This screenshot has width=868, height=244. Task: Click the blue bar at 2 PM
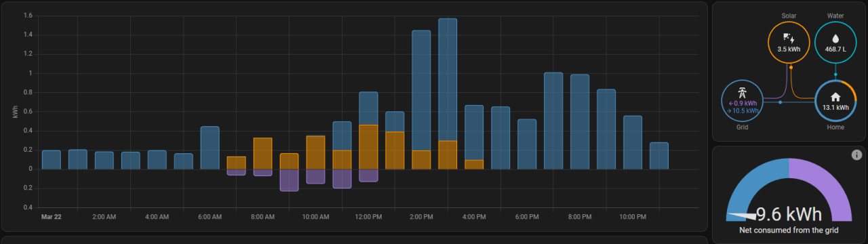pyautogui.click(x=421, y=90)
